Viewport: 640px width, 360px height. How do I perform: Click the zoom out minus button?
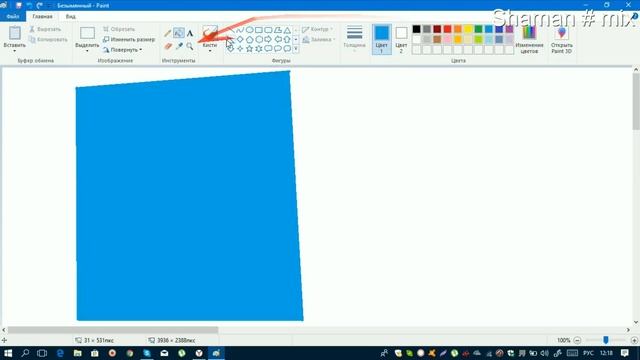click(577, 340)
